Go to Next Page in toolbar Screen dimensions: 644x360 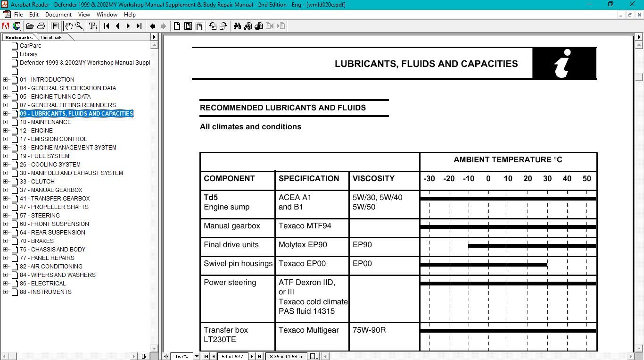[x=128, y=26]
